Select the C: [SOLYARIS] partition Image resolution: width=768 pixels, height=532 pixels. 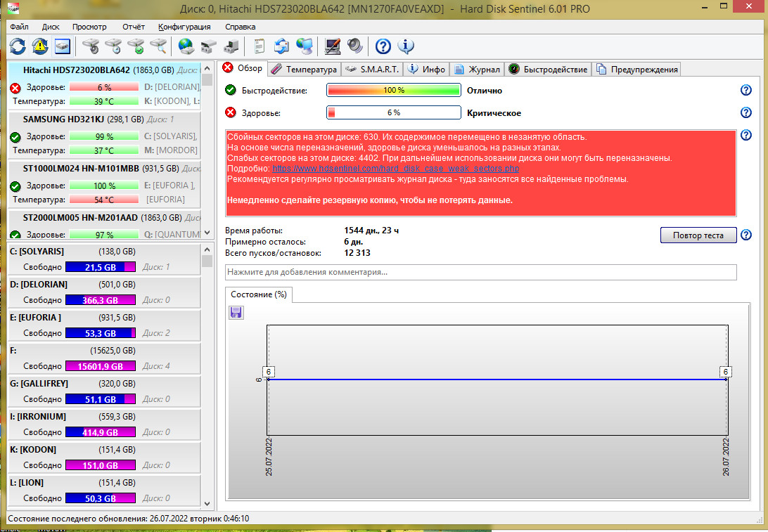(x=104, y=259)
